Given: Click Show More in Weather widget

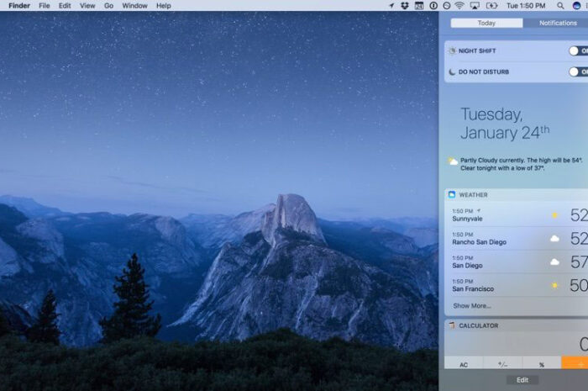Looking at the screenshot, I should [472, 306].
